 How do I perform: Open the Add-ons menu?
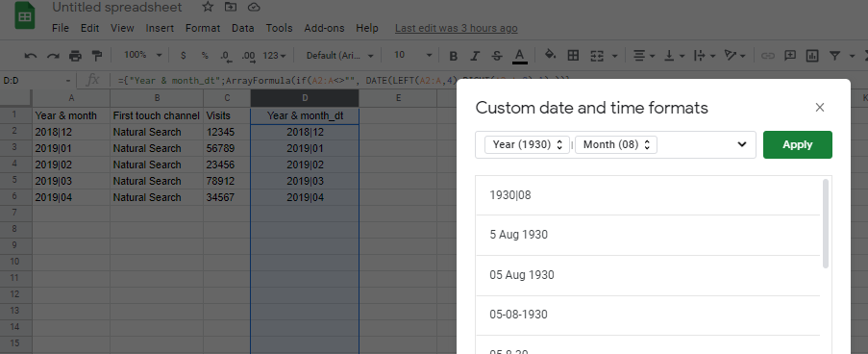tap(324, 28)
